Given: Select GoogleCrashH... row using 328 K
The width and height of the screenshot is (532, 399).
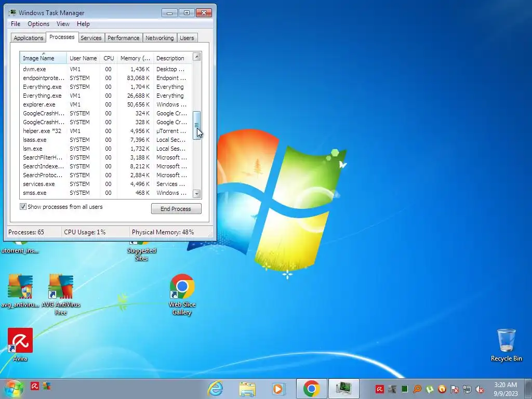Looking at the screenshot, I should tap(106, 122).
